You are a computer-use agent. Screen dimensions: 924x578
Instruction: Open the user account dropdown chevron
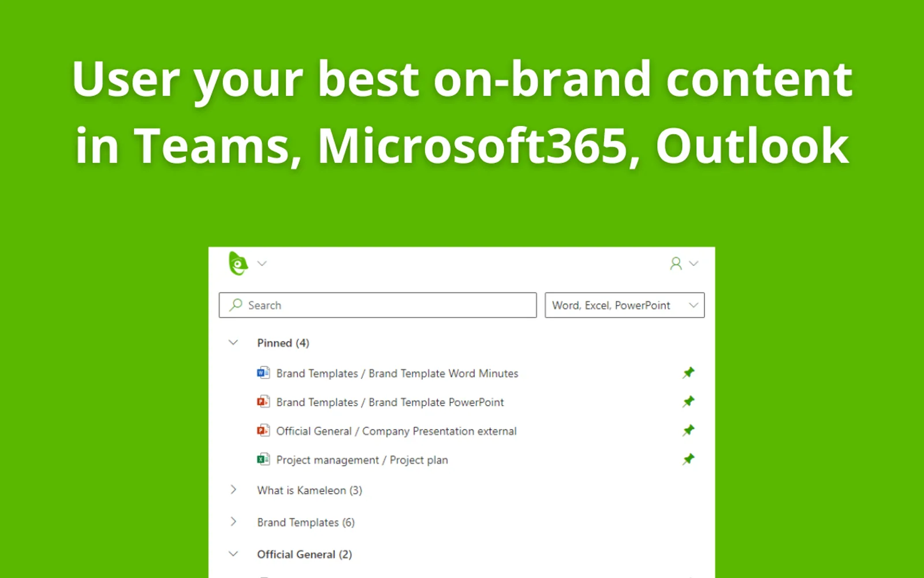tap(694, 264)
